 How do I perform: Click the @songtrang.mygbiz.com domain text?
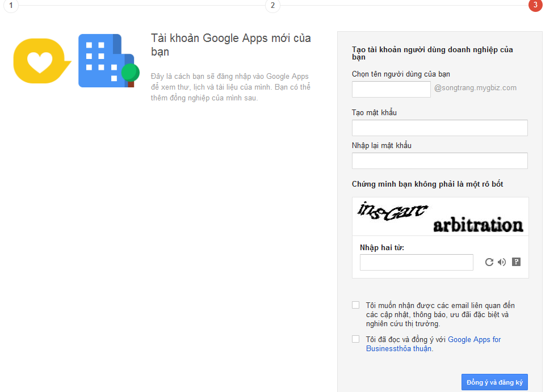tap(476, 88)
